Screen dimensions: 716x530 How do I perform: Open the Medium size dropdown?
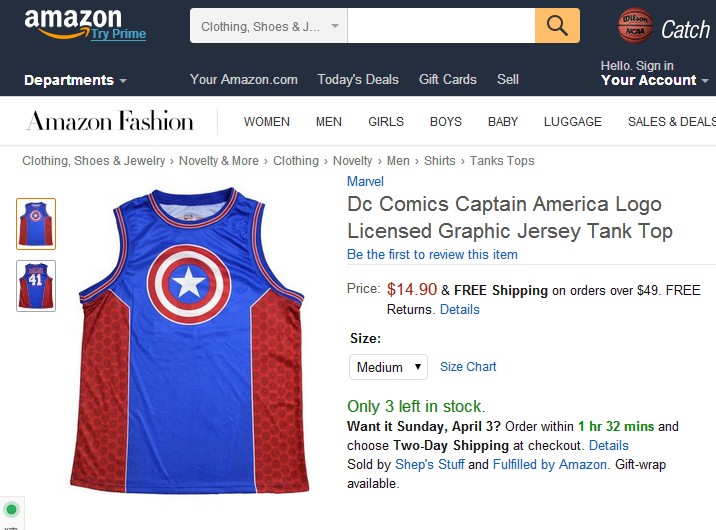point(388,367)
